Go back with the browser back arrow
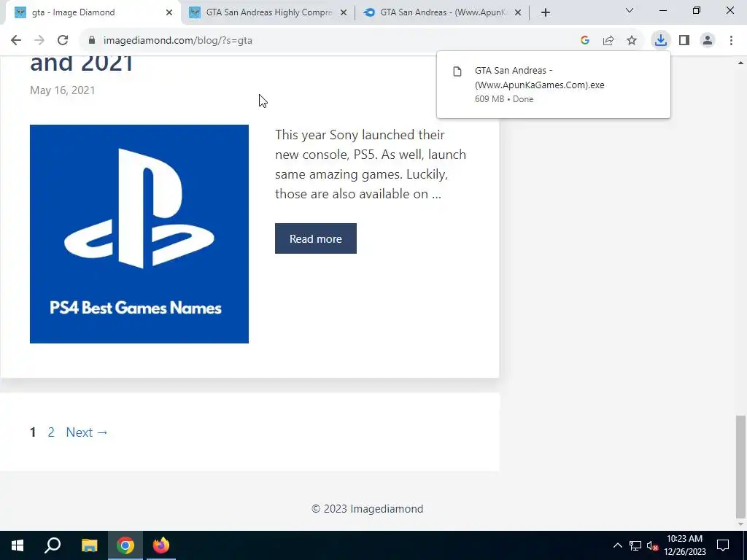 pos(16,41)
